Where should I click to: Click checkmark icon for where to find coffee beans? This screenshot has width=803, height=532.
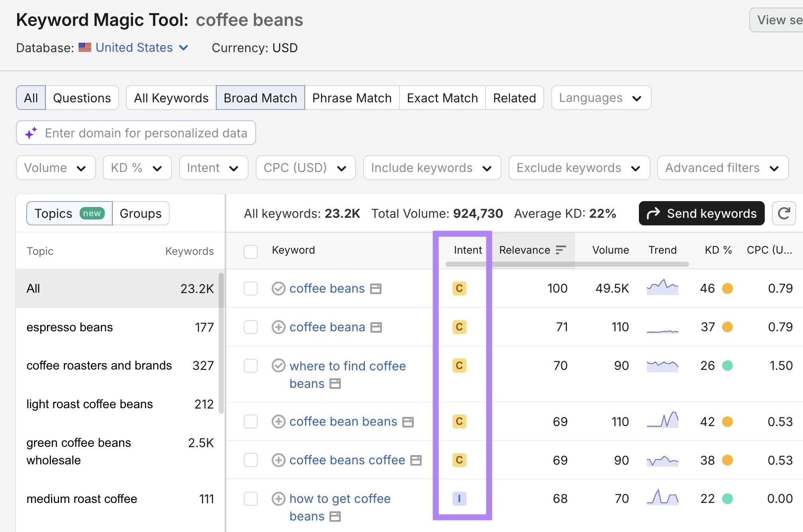tap(278, 366)
